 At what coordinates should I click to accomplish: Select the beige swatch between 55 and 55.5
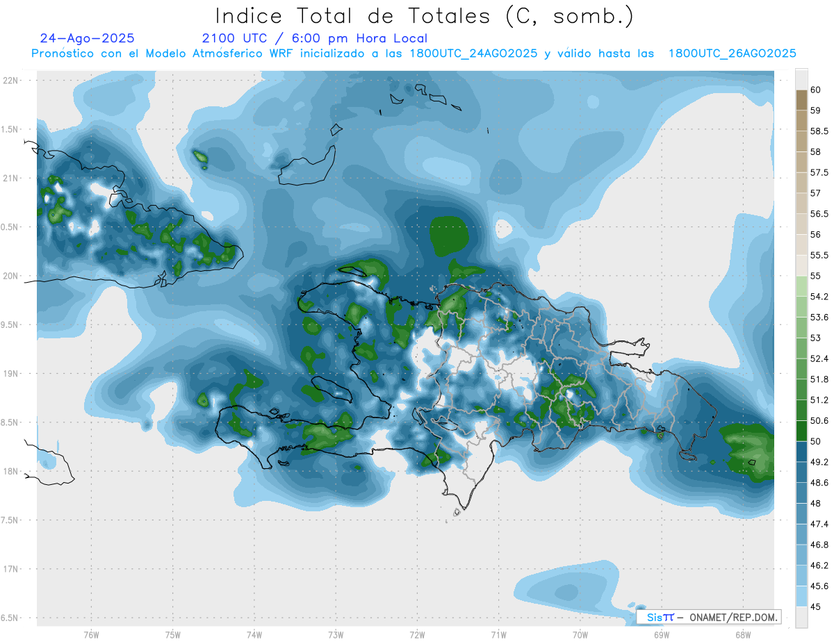[801, 266]
